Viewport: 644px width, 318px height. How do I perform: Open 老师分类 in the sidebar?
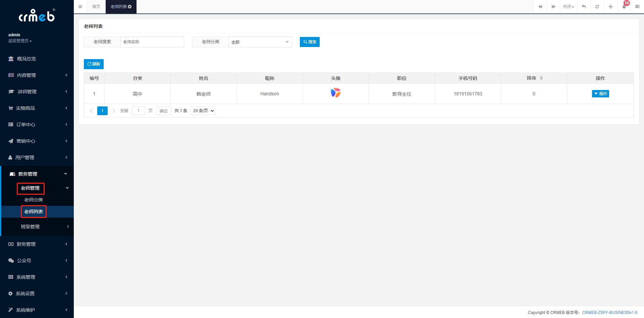click(38, 200)
